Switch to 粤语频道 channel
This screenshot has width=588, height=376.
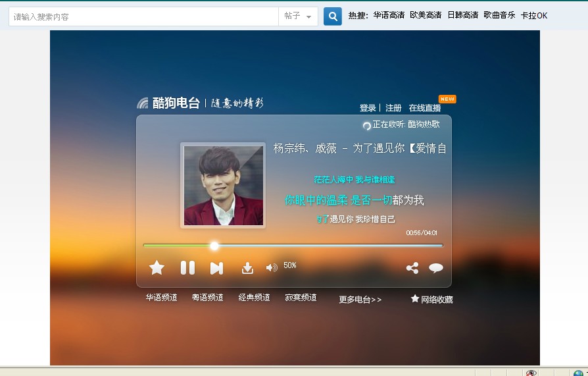click(x=208, y=298)
